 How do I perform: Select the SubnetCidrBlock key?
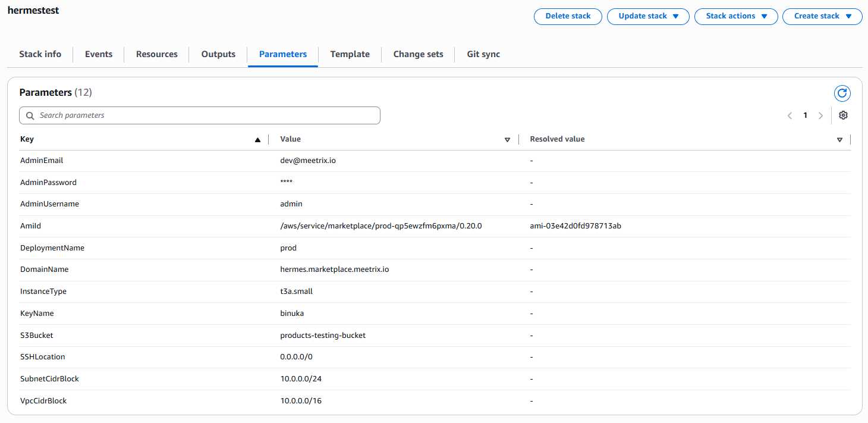50,379
